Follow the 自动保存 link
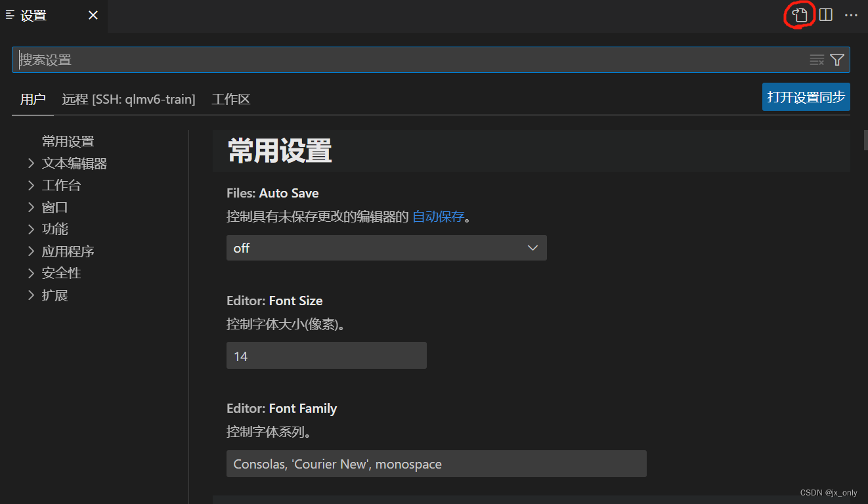The width and height of the screenshot is (868, 504). pos(438,217)
